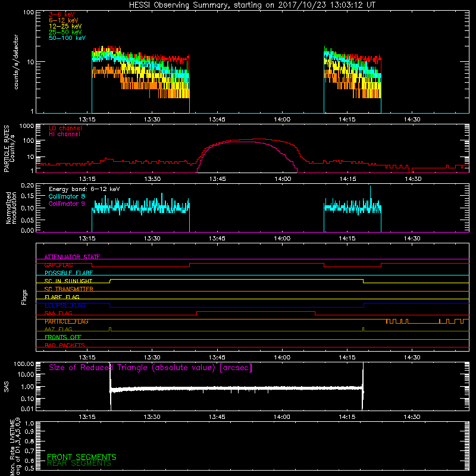Click the BAD_PACKETS flag label

65,346
